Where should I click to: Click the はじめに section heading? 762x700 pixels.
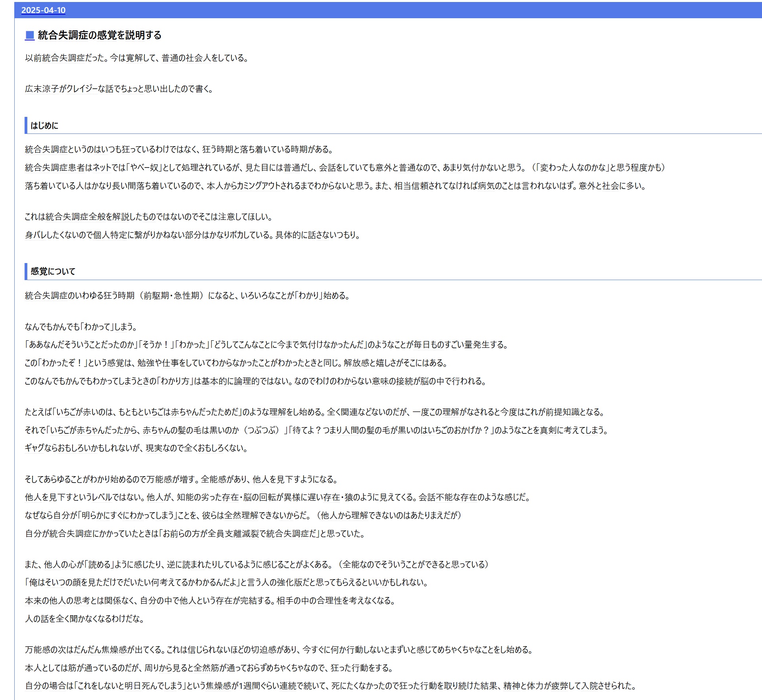pyautogui.click(x=44, y=126)
